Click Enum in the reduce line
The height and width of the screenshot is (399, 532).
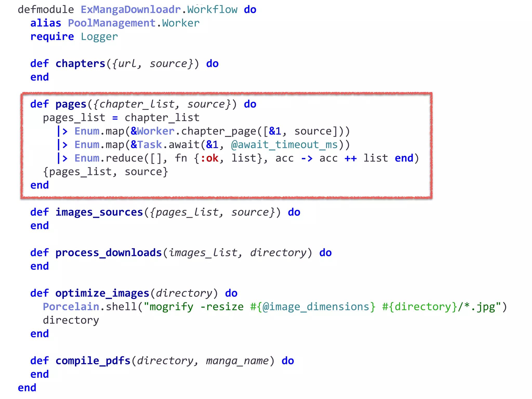click(87, 158)
